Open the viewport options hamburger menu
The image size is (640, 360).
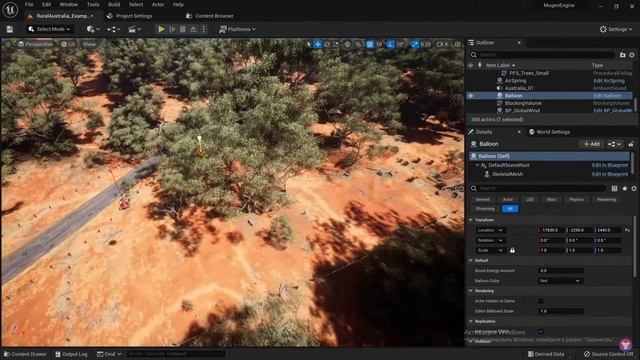click(x=8, y=44)
